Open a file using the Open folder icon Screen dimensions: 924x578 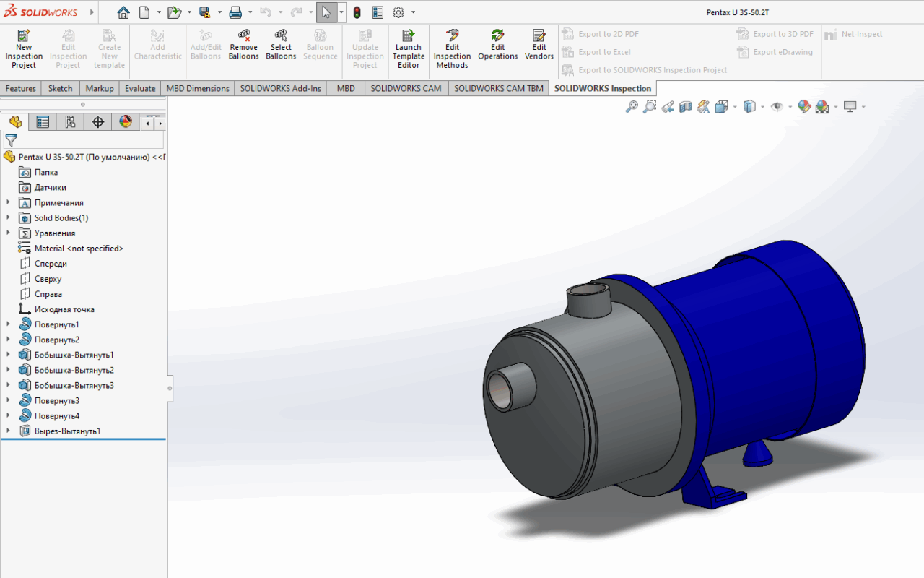pyautogui.click(x=174, y=12)
